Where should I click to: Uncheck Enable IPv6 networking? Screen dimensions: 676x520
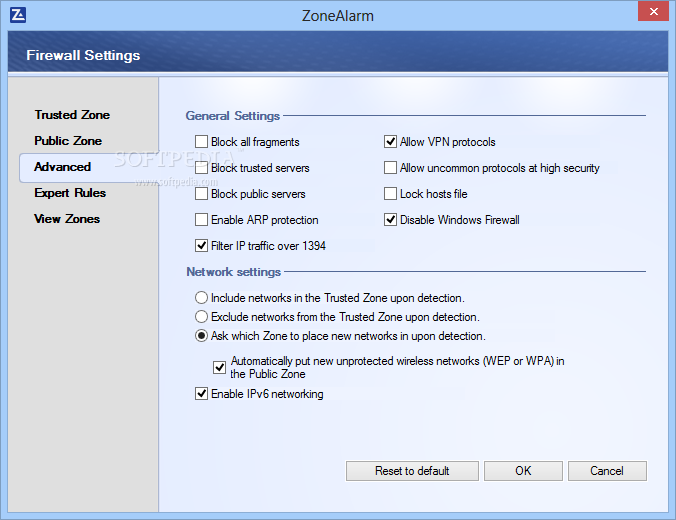pyautogui.click(x=201, y=393)
